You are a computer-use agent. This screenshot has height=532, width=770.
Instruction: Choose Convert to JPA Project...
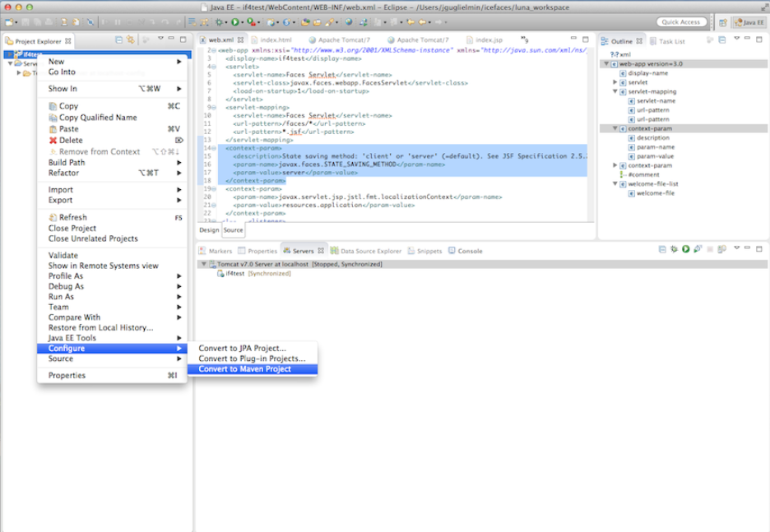[242, 348]
